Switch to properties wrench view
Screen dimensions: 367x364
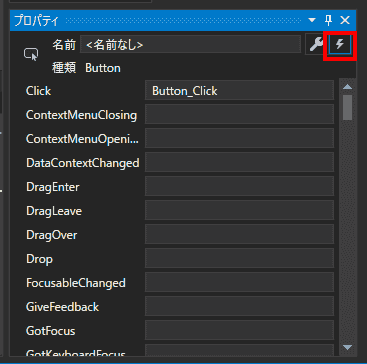(x=316, y=44)
